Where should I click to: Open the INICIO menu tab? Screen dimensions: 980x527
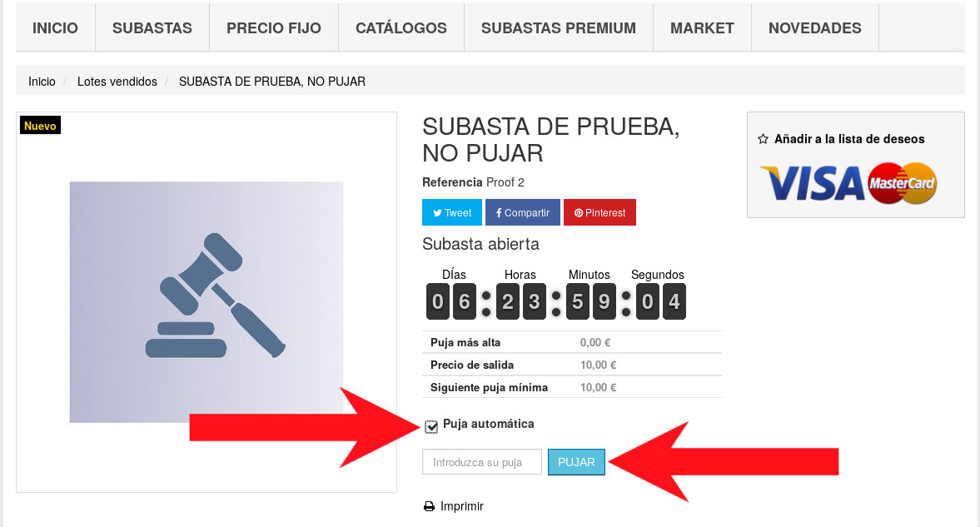coord(55,28)
